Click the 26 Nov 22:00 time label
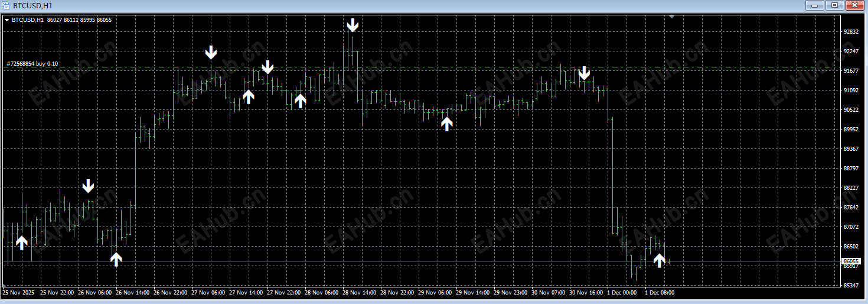The image size is (868, 304). [171, 293]
